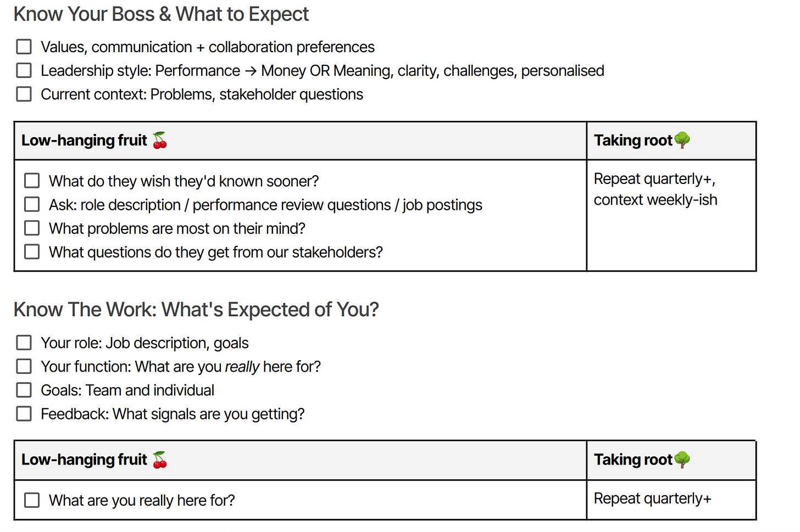Check 'Feedback: What signals are you getting?'
This screenshot has width=800, height=532.
(24, 413)
